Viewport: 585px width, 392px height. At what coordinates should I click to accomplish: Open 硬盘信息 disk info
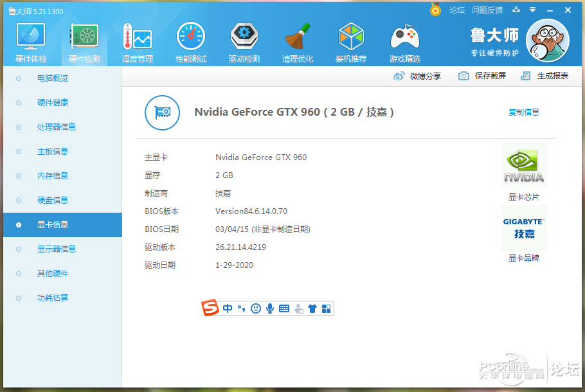(53, 200)
